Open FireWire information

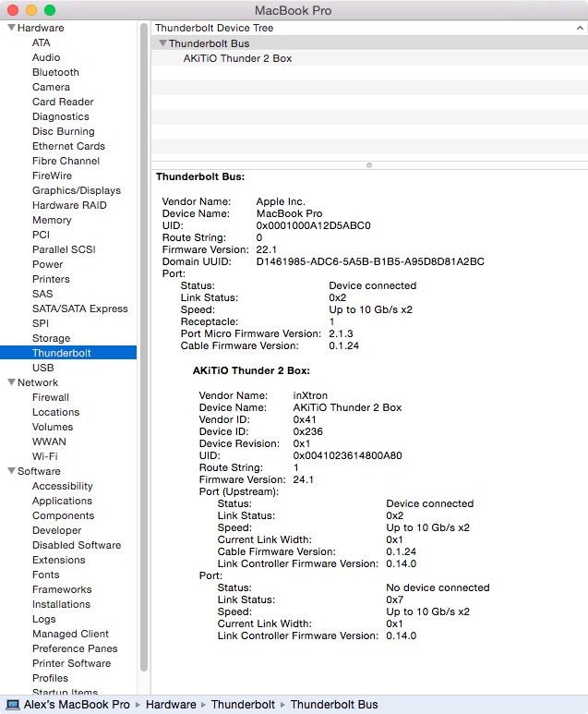point(52,175)
